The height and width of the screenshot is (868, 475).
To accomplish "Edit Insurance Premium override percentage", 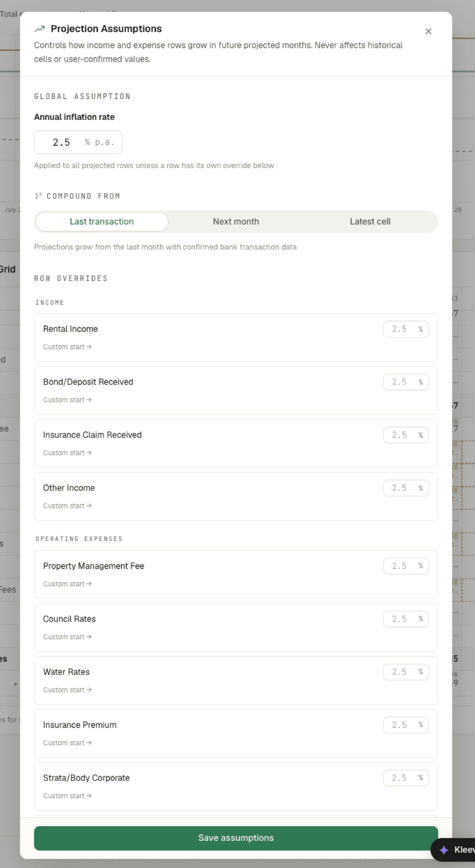I will (406, 725).
